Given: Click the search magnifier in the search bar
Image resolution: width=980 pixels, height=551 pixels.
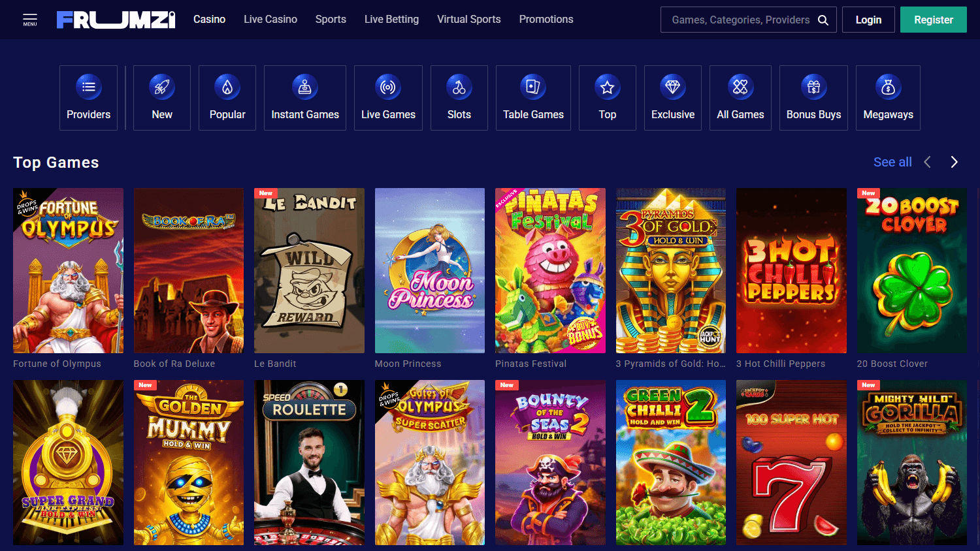Looking at the screenshot, I should (x=823, y=20).
